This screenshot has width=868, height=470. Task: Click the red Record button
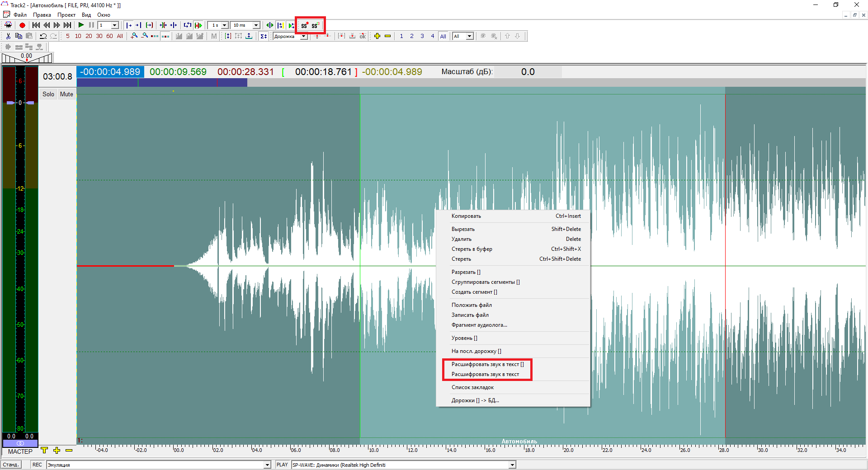pos(22,25)
